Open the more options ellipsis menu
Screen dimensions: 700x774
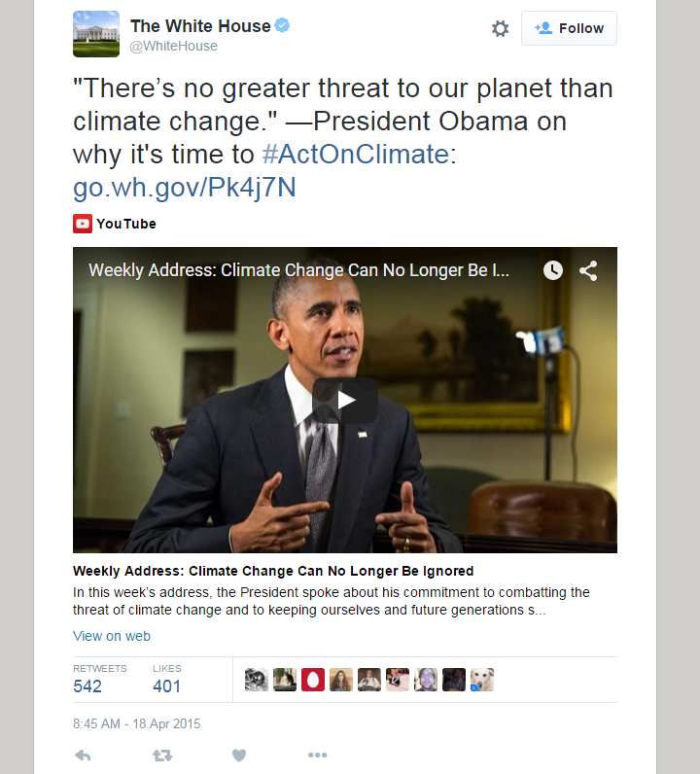coord(317,755)
